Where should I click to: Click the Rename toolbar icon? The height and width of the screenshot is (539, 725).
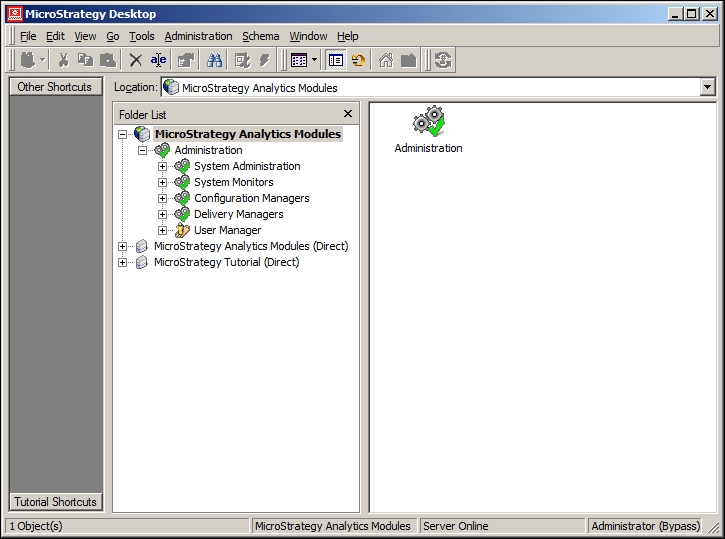pos(158,60)
